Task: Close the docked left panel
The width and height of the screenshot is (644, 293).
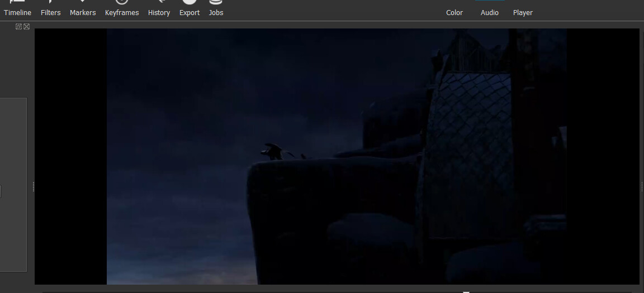Action: coord(26,26)
